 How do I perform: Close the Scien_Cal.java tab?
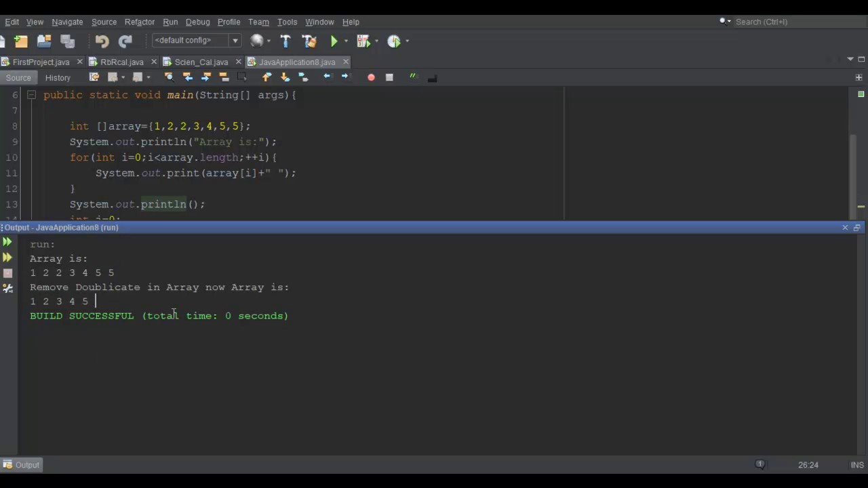238,62
